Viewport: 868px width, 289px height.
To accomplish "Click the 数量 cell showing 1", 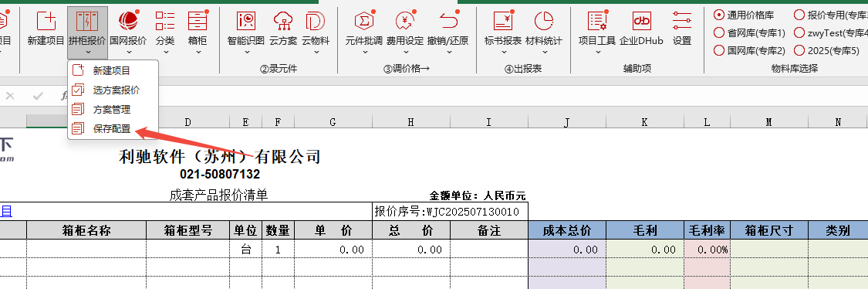I will coord(278,250).
